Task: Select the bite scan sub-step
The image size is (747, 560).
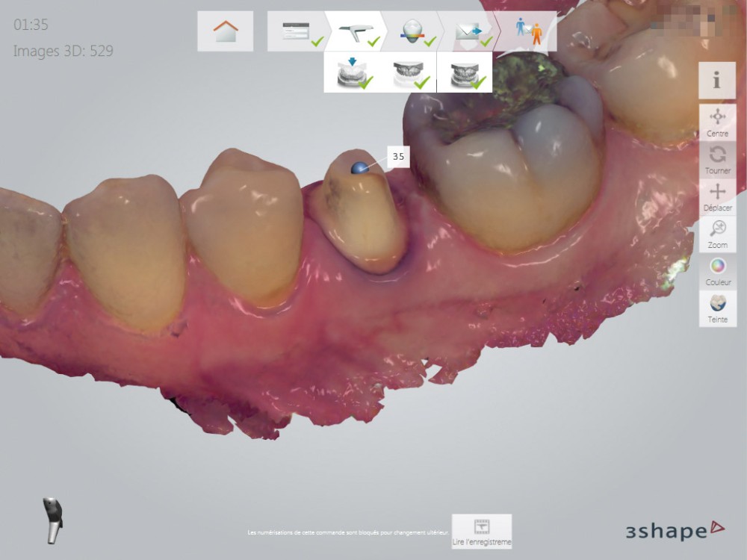Action: click(464, 72)
